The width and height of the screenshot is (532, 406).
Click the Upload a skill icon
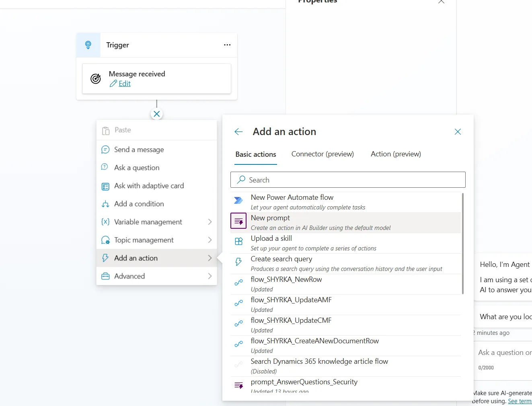238,241
